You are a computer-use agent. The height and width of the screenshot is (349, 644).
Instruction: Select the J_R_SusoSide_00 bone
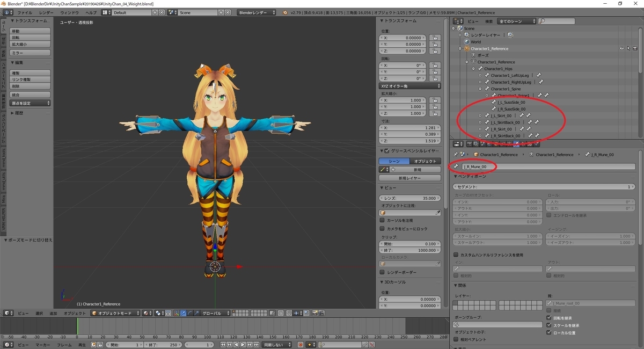511,109
